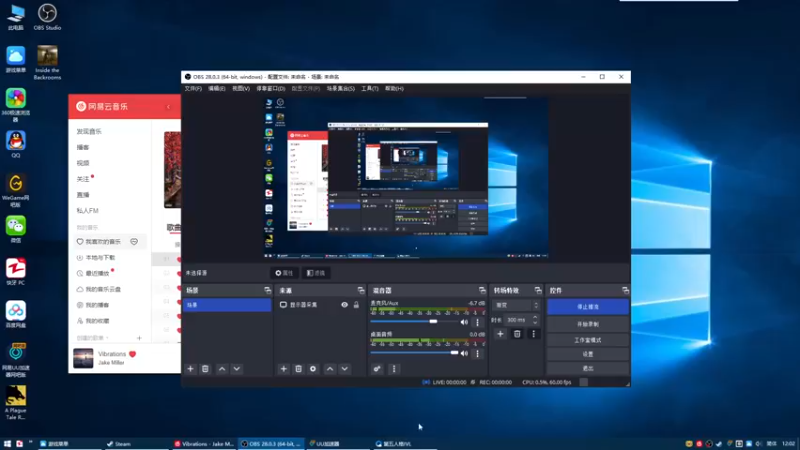Toggle heart on Vibrations song
800x450 pixels.
point(133,354)
